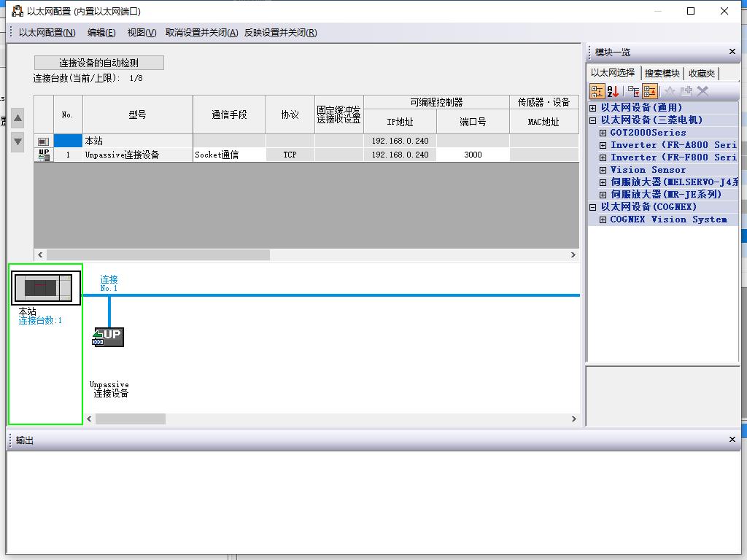Click the expand all tree icon

[633, 91]
